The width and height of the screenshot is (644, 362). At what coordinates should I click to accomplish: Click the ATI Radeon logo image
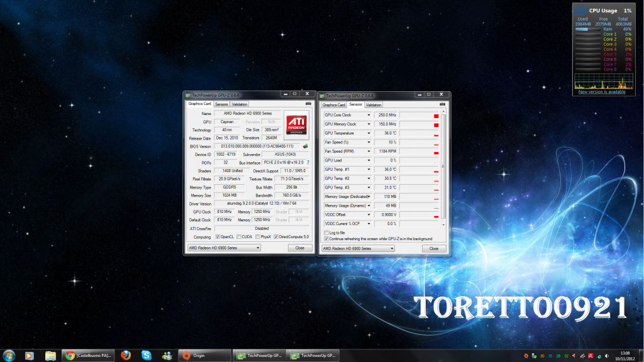[296, 124]
